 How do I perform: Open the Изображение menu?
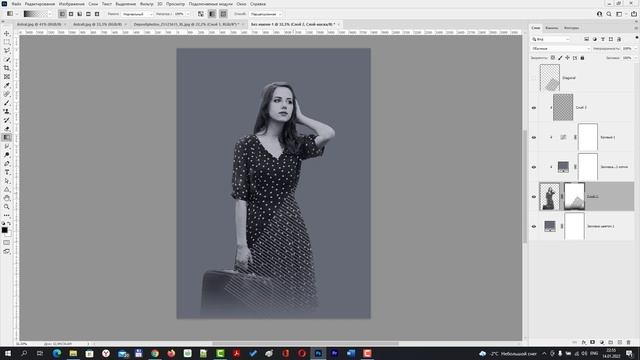click(x=71, y=4)
